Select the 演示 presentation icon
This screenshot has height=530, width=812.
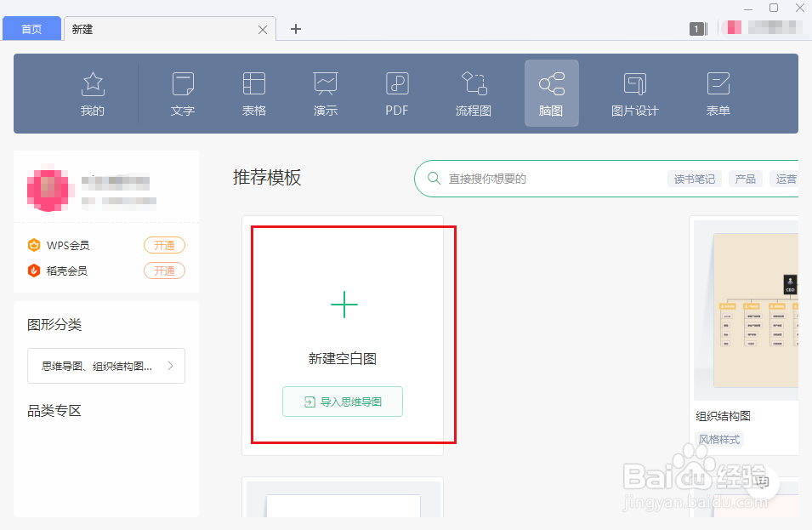pos(325,83)
